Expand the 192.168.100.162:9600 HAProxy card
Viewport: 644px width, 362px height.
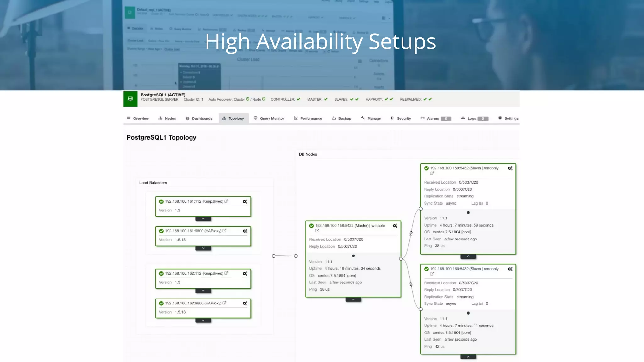(203, 321)
